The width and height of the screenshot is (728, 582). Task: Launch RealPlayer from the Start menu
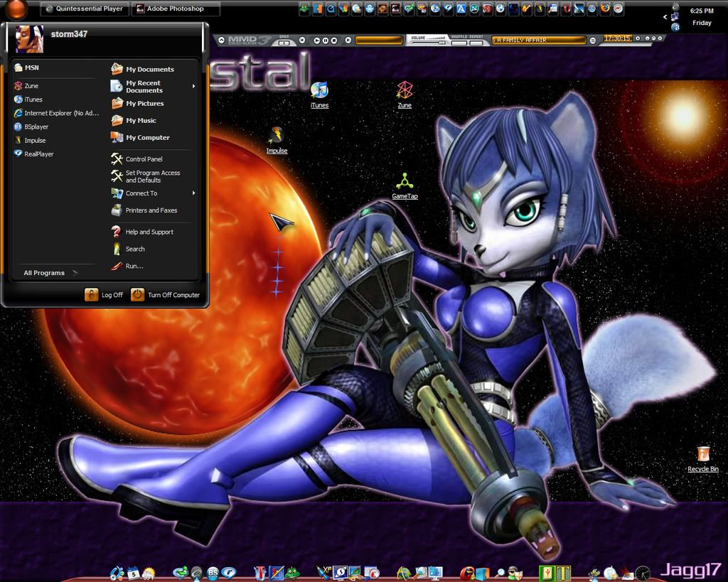tap(33, 153)
